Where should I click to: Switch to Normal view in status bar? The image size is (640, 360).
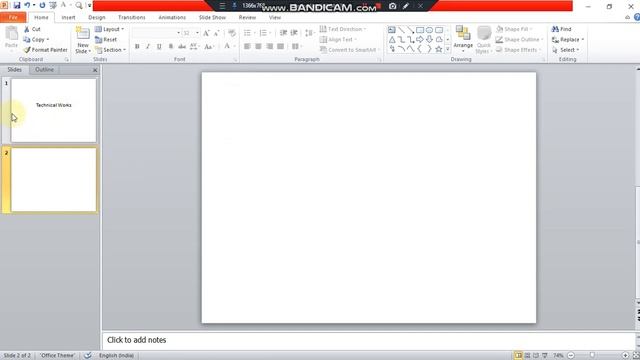pyautogui.click(x=518, y=356)
